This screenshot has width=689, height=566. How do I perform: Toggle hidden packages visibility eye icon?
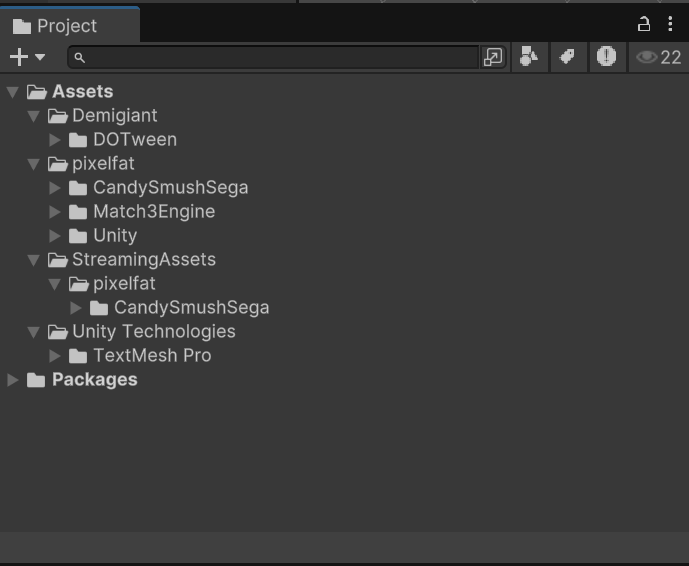tap(658, 57)
